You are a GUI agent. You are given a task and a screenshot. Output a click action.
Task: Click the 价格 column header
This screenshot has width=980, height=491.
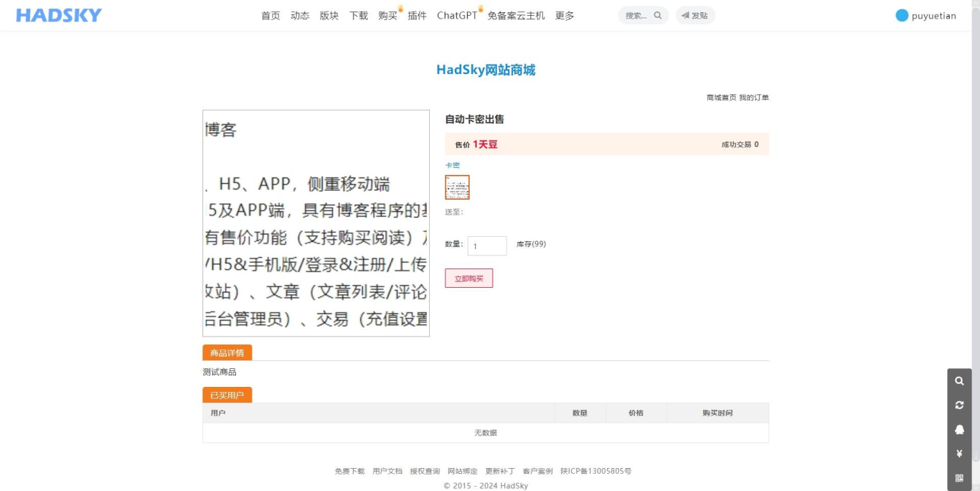pos(636,413)
